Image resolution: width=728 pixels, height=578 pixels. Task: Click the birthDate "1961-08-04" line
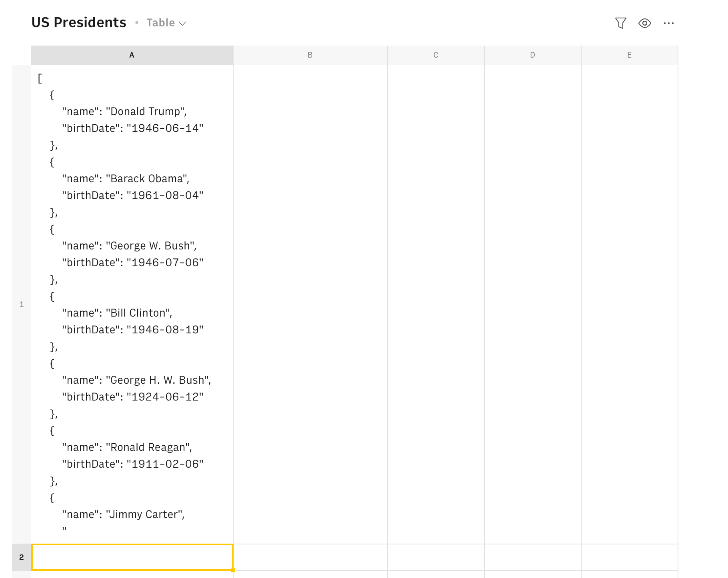point(133,195)
